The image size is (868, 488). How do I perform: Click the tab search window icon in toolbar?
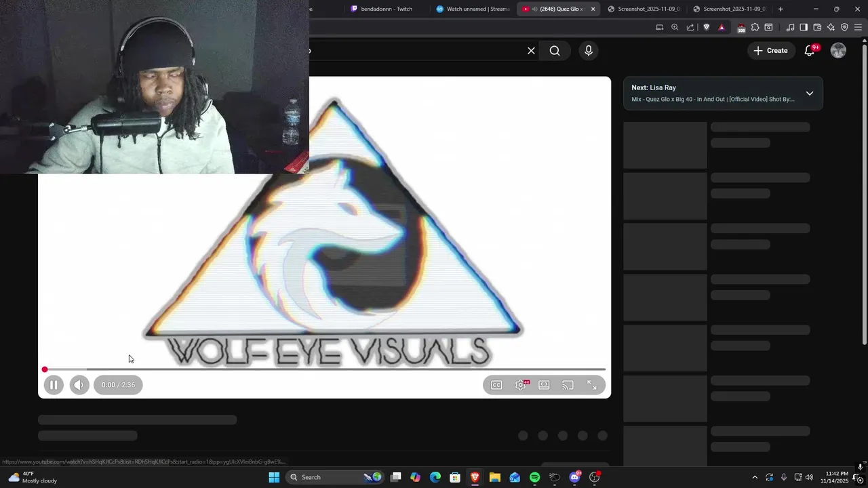point(768,27)
